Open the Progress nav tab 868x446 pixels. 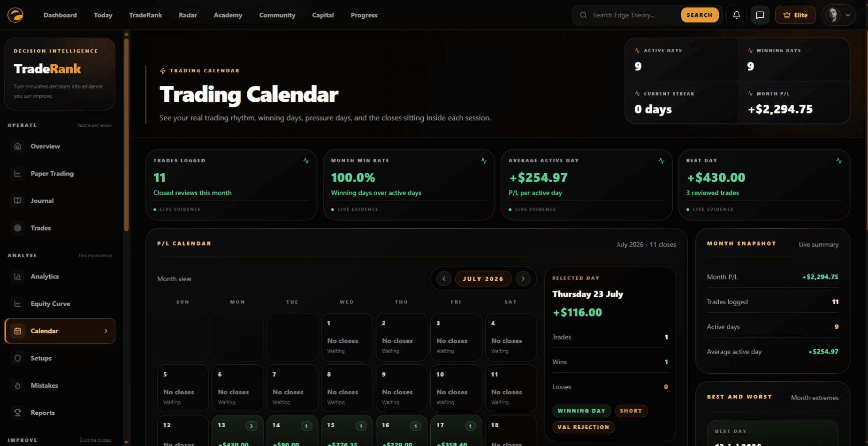(x=364, y=15)
